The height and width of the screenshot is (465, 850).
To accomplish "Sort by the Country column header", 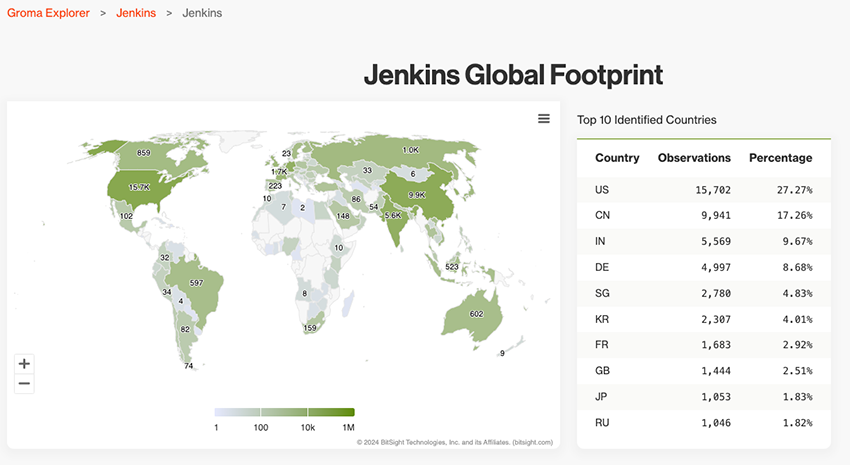I will pos(617,158).
